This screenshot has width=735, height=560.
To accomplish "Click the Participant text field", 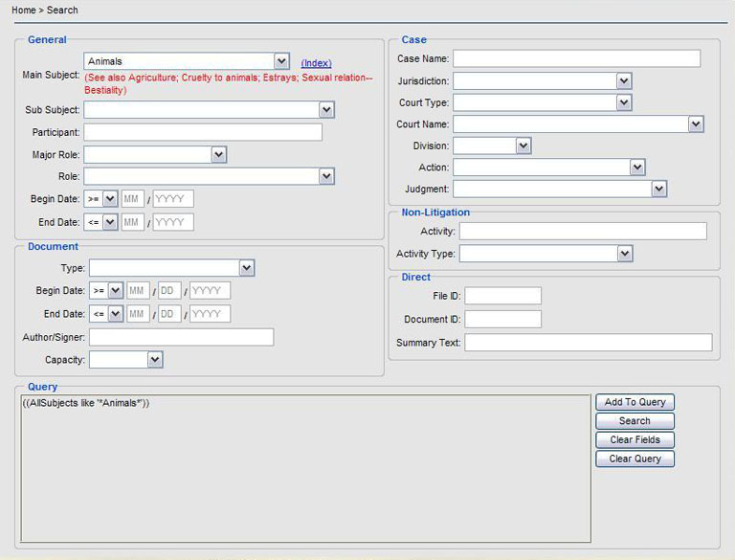I will pyautogui.click(x=203, y=132).
